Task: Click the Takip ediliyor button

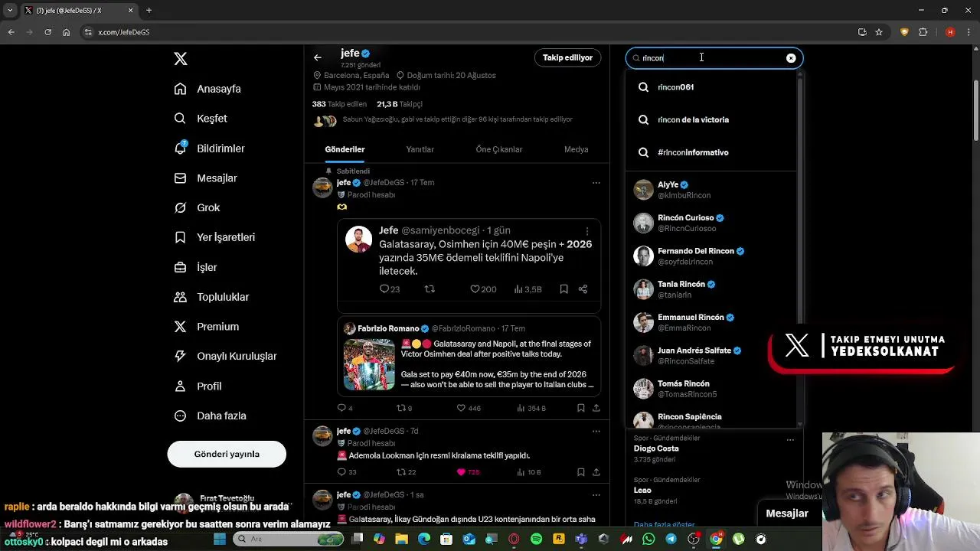Action: (x=567, y=57)
